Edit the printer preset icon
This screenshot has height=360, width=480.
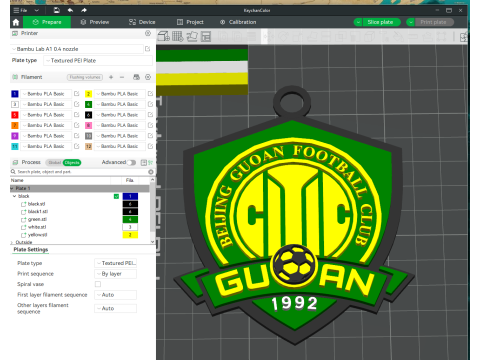pyautogui.click(x=148, y=49)
